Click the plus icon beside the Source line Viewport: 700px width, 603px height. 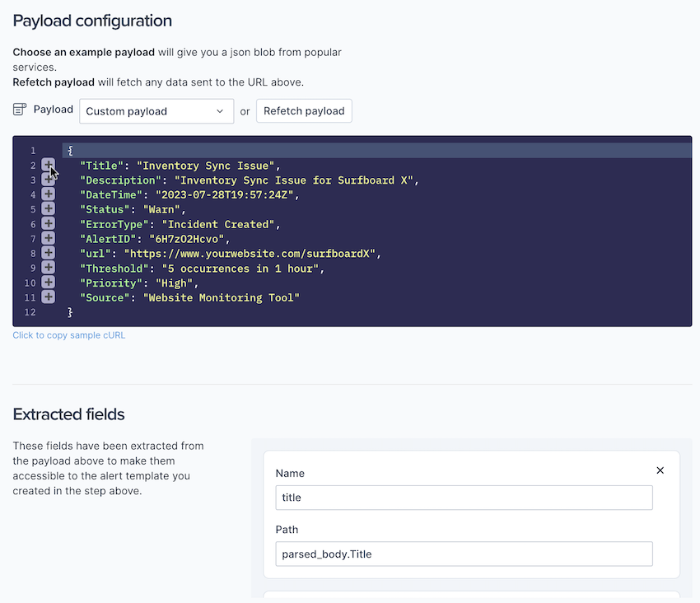pos(48,297)
